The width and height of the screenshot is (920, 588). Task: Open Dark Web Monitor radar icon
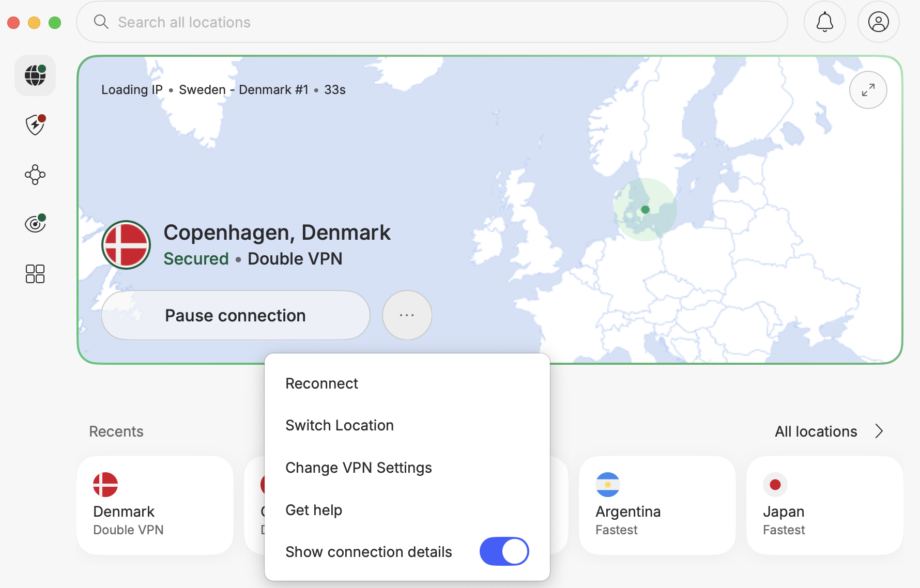(x=35, y=224)
